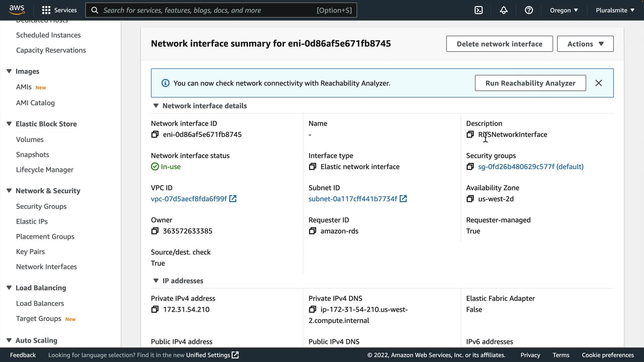
Task: Open the help question mark icon
Action: point(529,10)
